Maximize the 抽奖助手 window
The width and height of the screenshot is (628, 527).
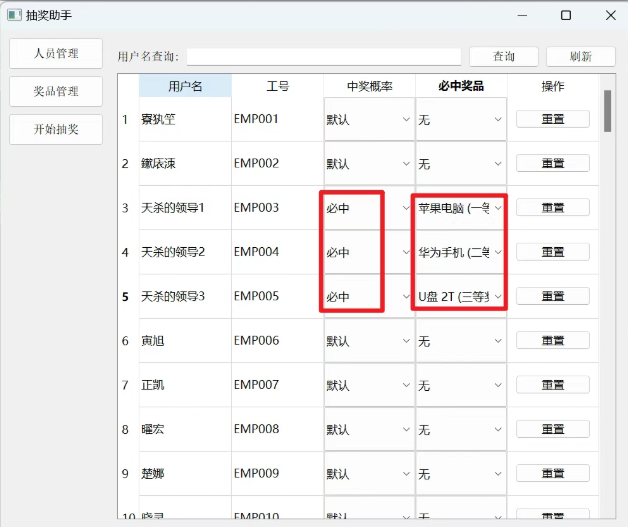pyautogui.click(x=566, y=15)
